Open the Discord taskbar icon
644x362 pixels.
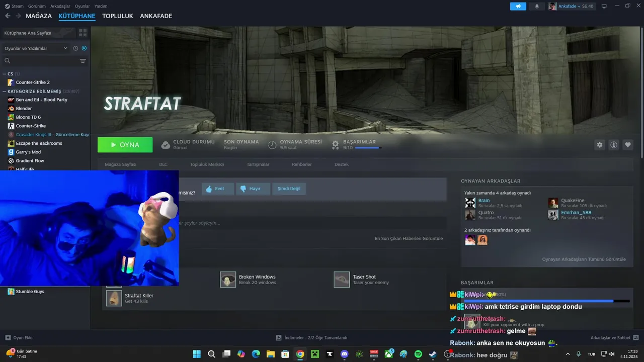coord(344,354)
